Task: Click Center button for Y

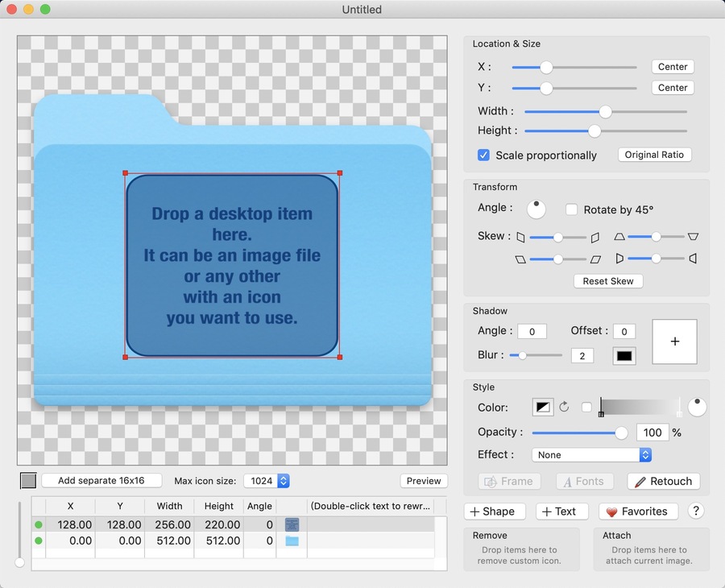Action: coord(673,87)
